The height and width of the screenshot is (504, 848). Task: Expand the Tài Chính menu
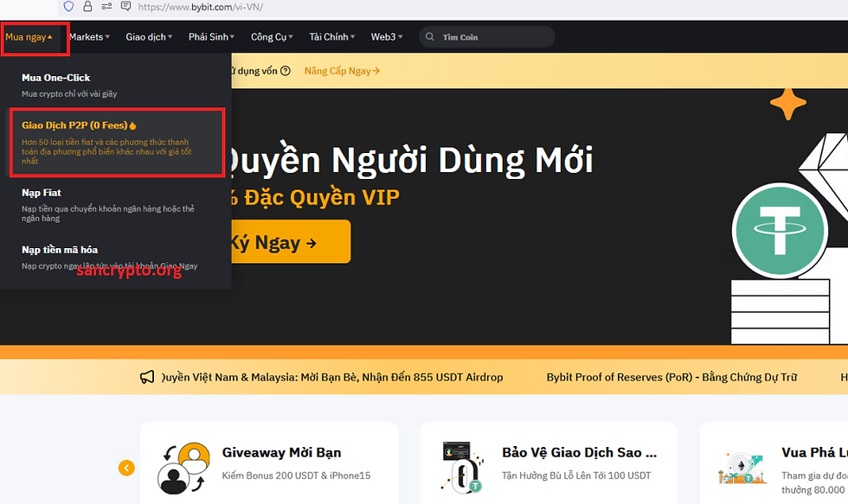(x=331, y=36)
